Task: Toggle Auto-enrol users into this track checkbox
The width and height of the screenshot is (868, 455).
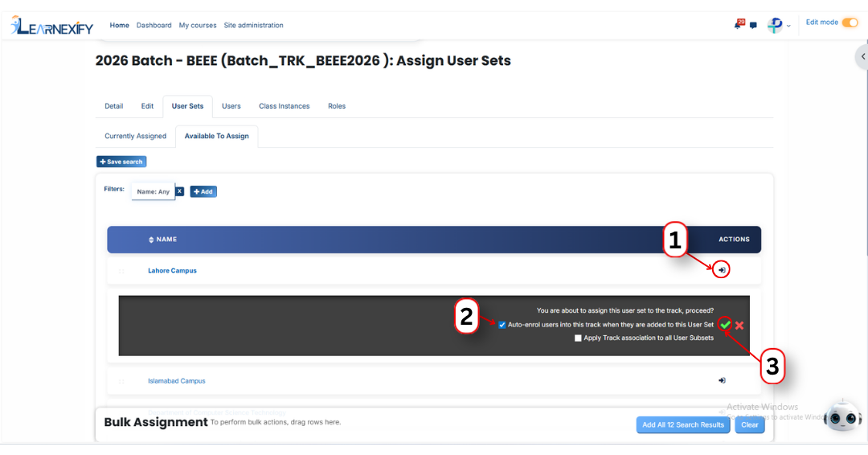Action: click(x=502, y=325)
